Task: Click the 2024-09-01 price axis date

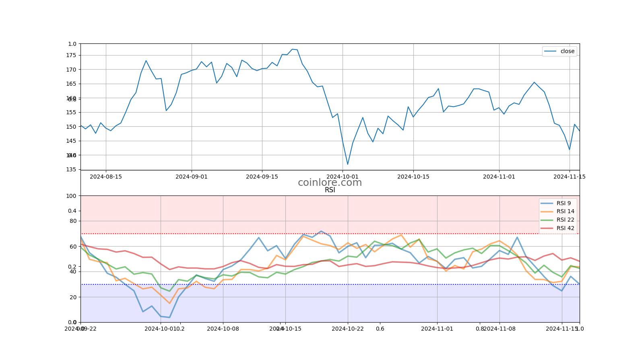Action: tap(192, 177)
